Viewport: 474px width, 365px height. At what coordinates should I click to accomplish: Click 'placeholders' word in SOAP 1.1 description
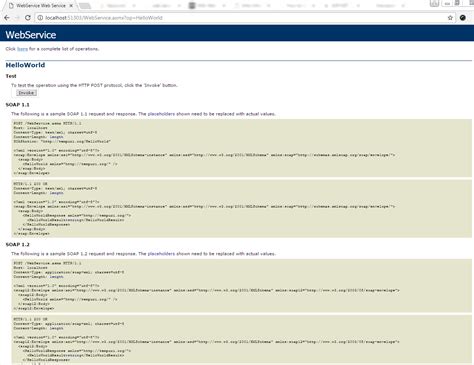(161, 114)
